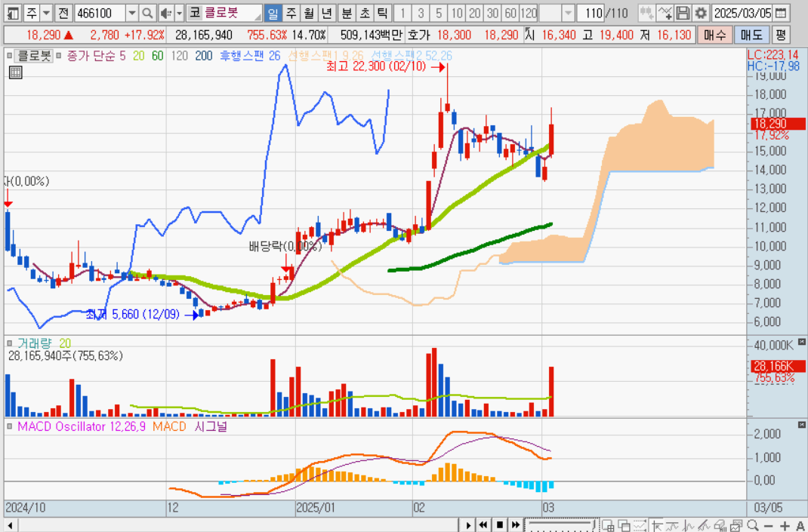Choose interval 30 button
808x532 pixels.
click(x=492, y=13)
